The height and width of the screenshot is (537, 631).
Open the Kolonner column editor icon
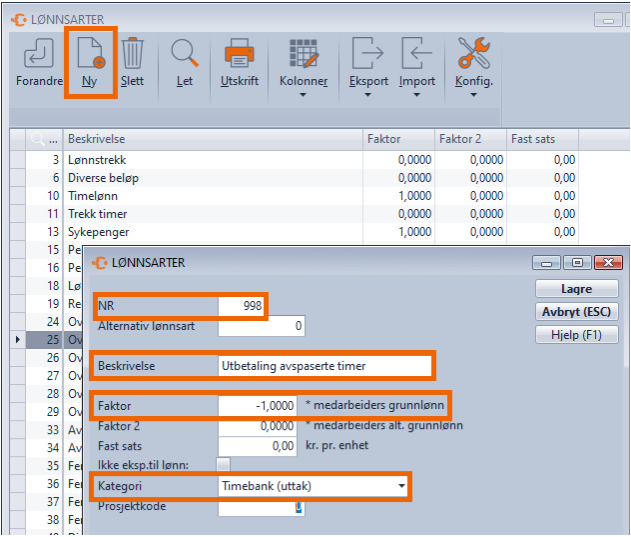click(x=303, y=53)
